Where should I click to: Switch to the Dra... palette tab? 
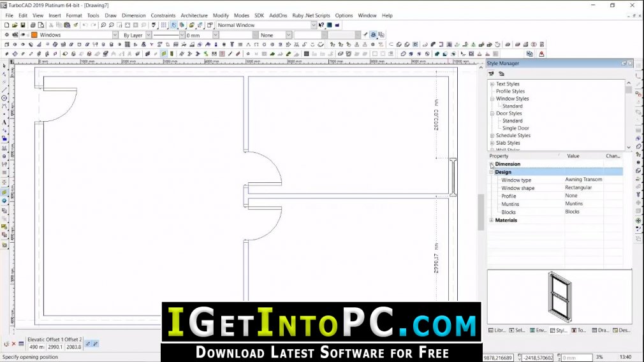click(x=601, y=330)
